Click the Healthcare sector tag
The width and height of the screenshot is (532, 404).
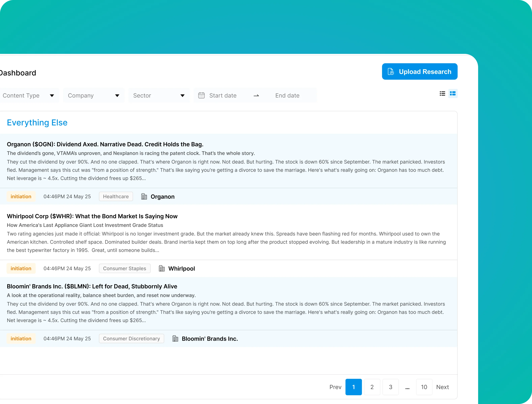click(116, 196)
